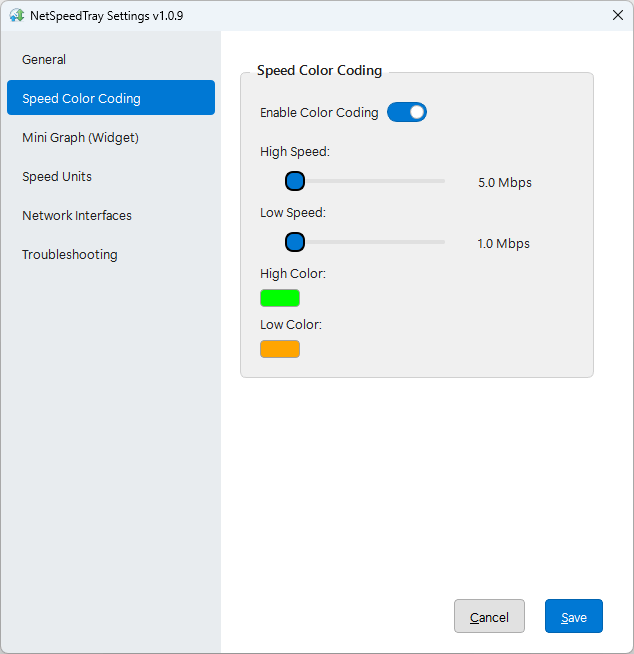Click the Low Speed: label
The height and width of the screenshot is (654, 634).
tap(293, 213)
